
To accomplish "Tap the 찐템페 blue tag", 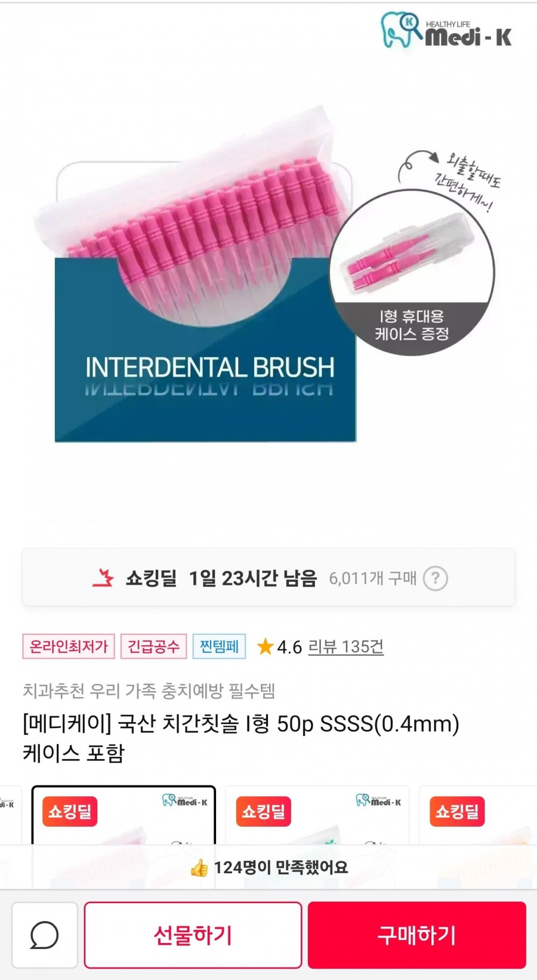I will pyautogui.click(x=219, y=646).
